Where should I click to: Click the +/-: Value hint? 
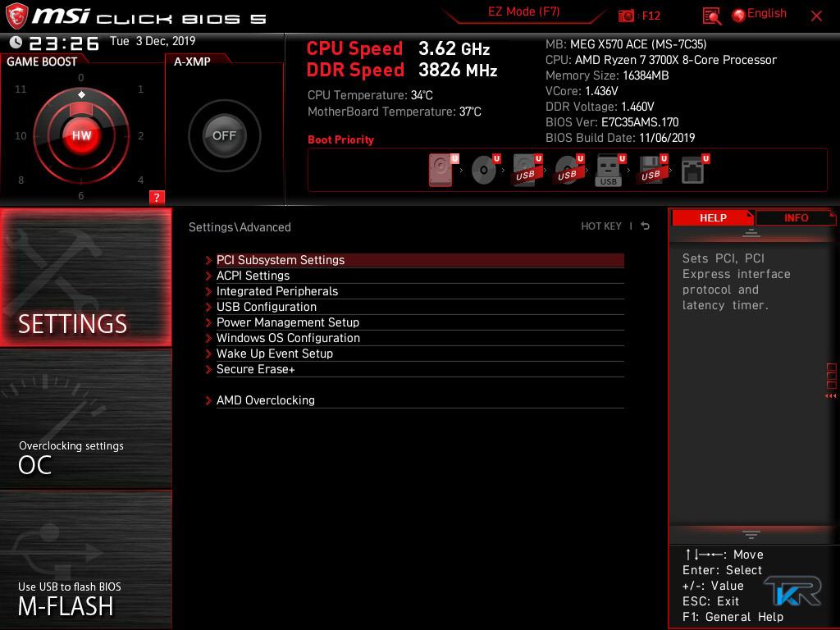713,586
